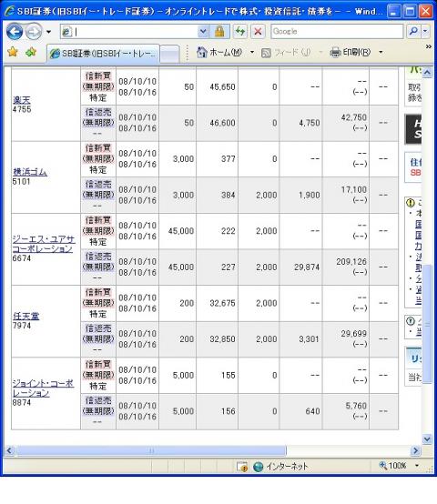Select the SBI証券 browser tab
The width and height of the screenshot is (437, 504).
(x=103, y=54)
